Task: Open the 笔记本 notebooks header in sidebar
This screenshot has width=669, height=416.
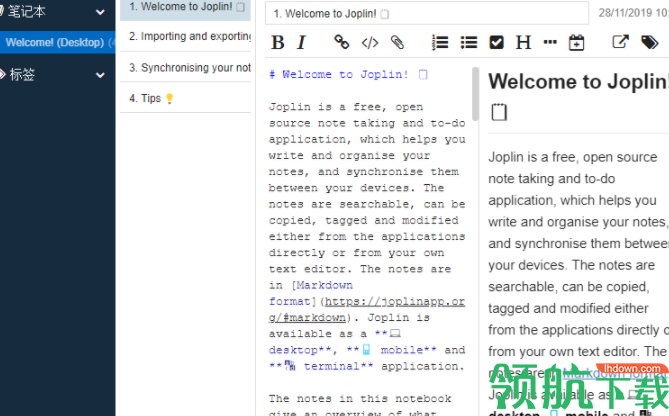Action: pos(26,12)
